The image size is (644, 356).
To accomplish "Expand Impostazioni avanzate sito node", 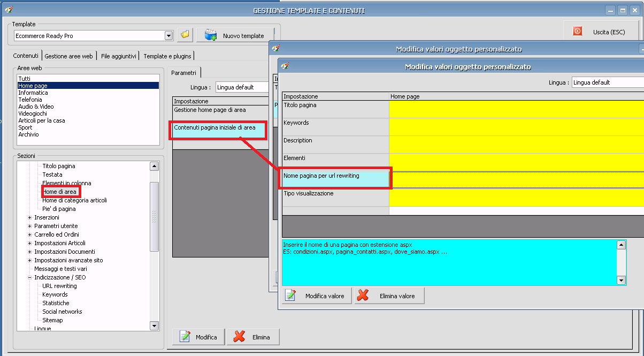I will pos(30,260).
